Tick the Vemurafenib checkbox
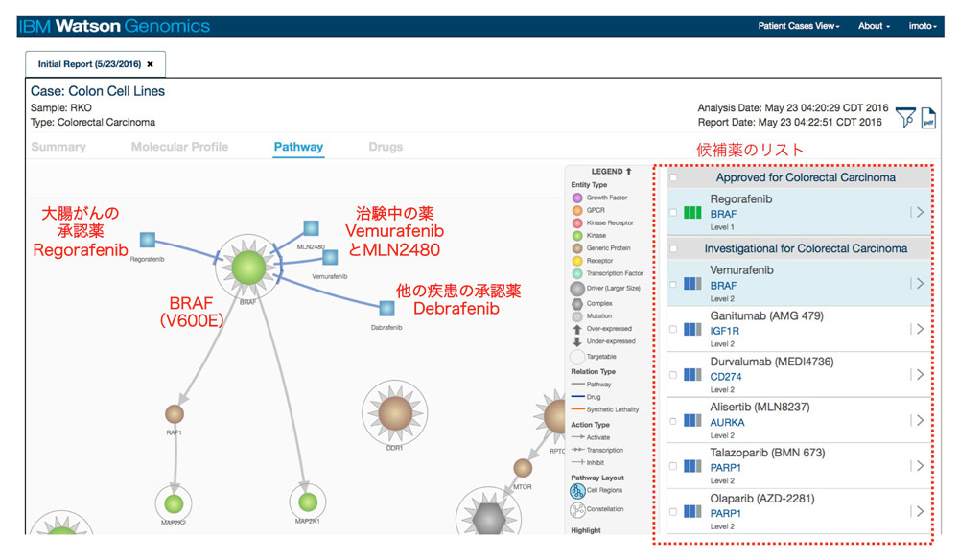The image size is (959, 560). pos(673,284)
